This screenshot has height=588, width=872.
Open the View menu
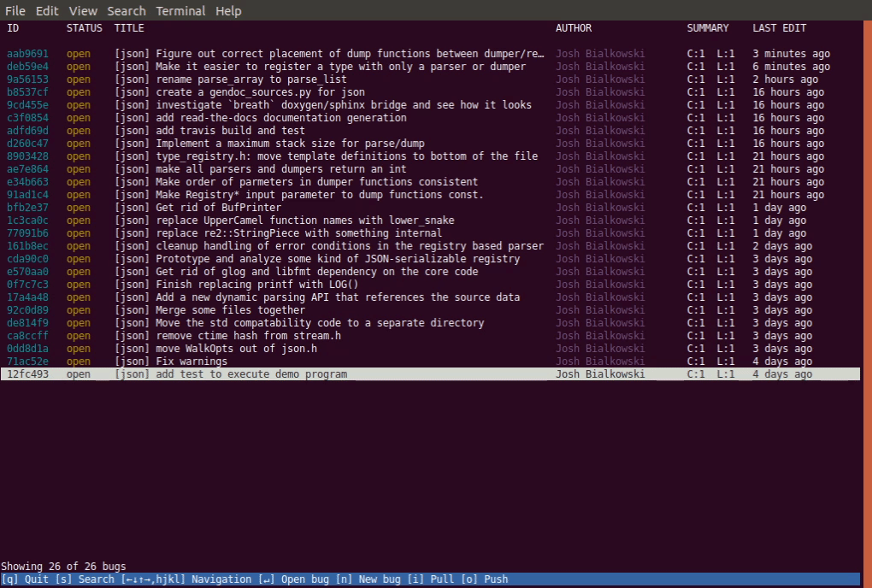[83, 10]
